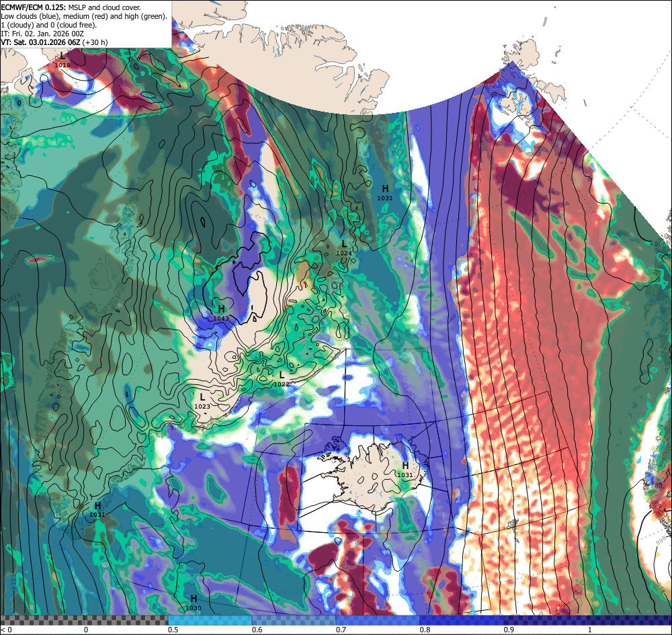This screenshot has height=635, width=672.
Task: Click the 'ECMWF/ECM 0.125' title text
Action: point(33,7)
